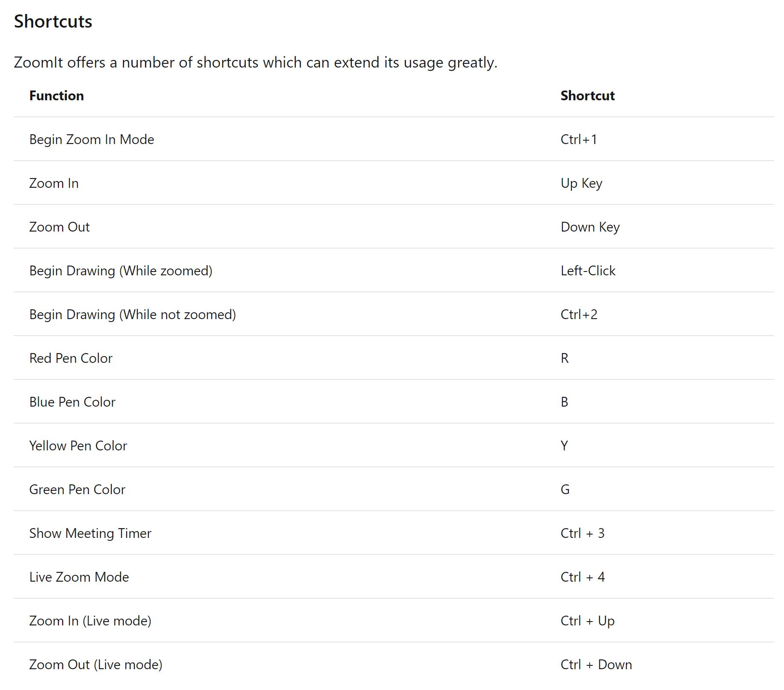Click the Zoom In function cell
The image size is (784, 690).
pyautogui.click(x=54, y=184)
